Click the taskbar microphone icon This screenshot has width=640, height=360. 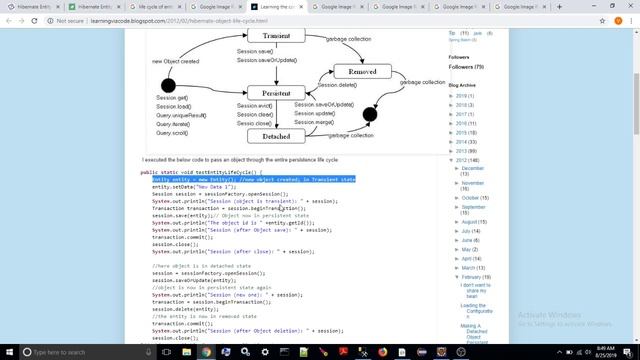coord(149,352)
